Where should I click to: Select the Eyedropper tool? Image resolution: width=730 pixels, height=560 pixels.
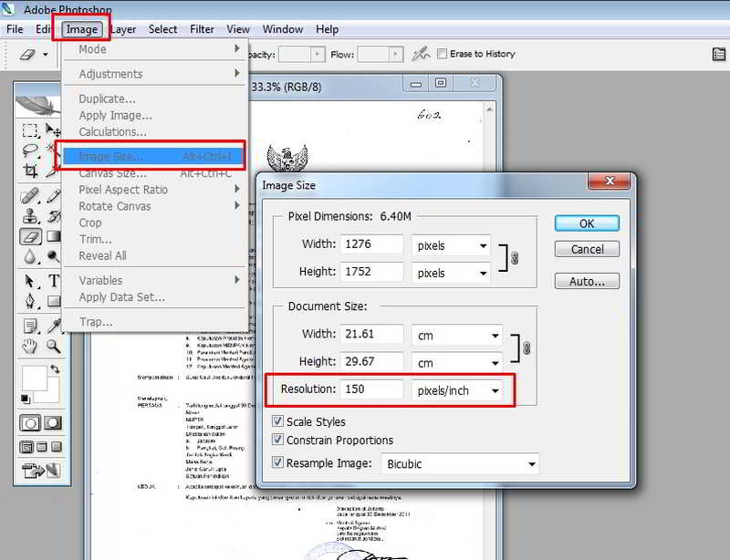pyautogui.click(x=54, y=327)
